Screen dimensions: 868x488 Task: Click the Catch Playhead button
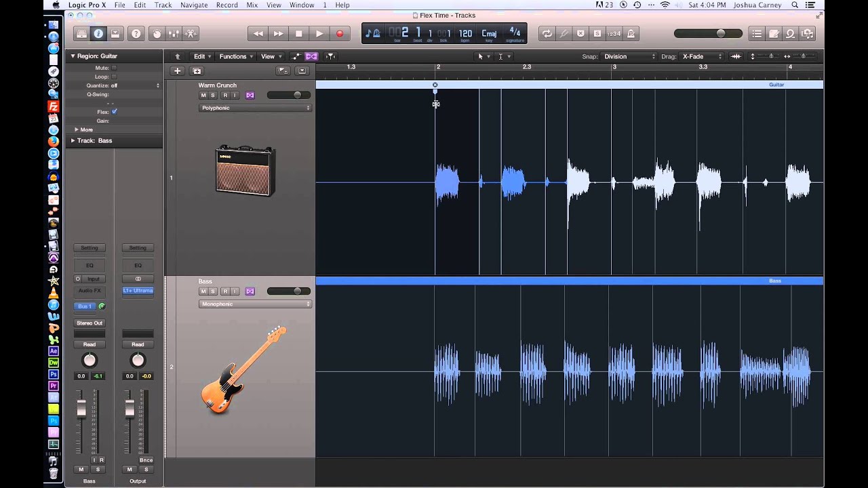click(330, 56)
